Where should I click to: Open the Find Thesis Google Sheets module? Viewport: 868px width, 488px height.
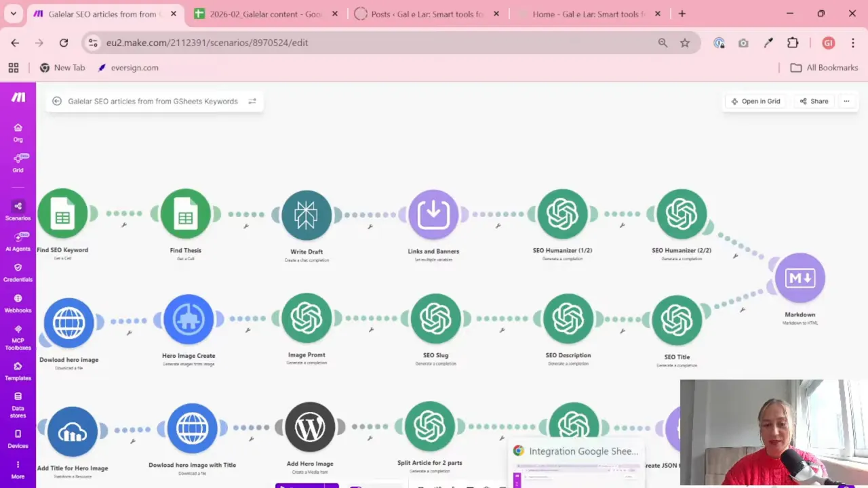(x=185, y=214)
